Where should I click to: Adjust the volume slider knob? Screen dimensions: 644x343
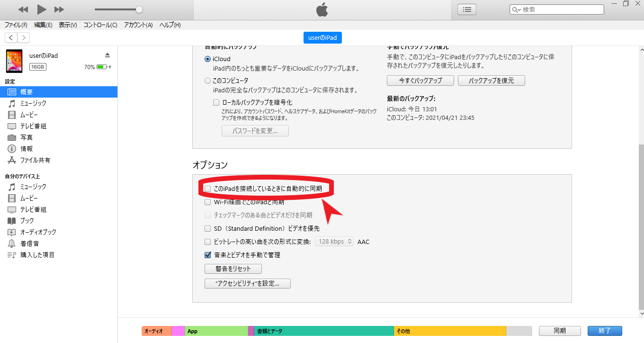pyautogui.click(x=139, y=9)
